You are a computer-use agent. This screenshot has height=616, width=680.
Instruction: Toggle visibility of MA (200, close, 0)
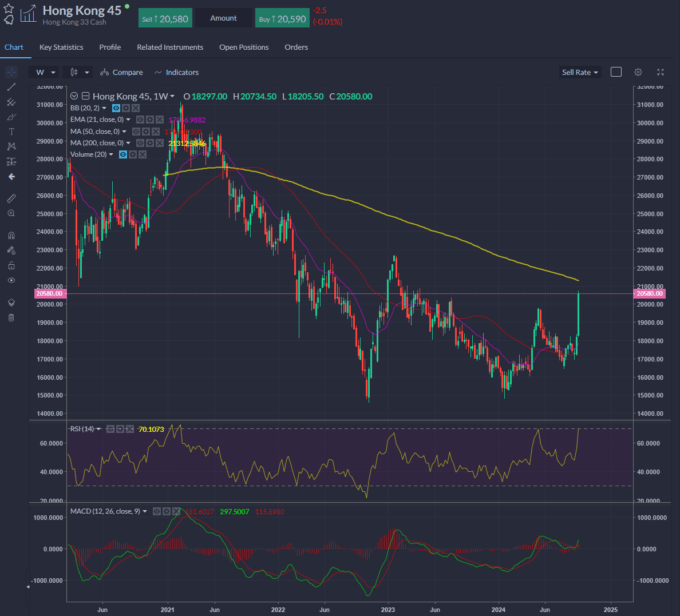point(140,142)
